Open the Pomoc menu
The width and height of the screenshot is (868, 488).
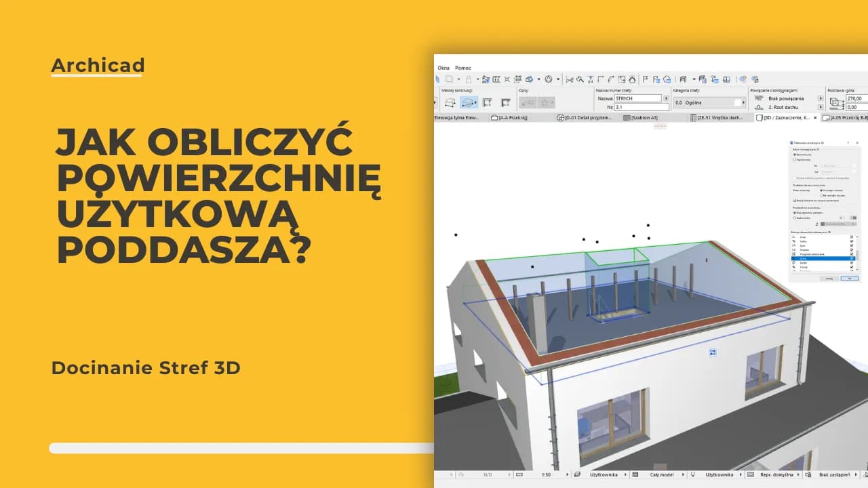463,68
